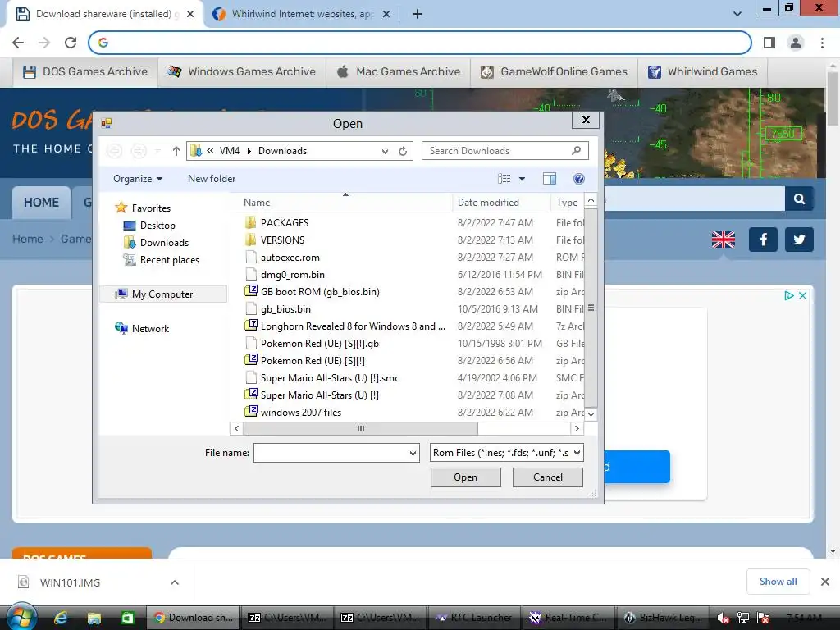Click the small recent locations arrow
840x630 pixels.
coord(157,152)
